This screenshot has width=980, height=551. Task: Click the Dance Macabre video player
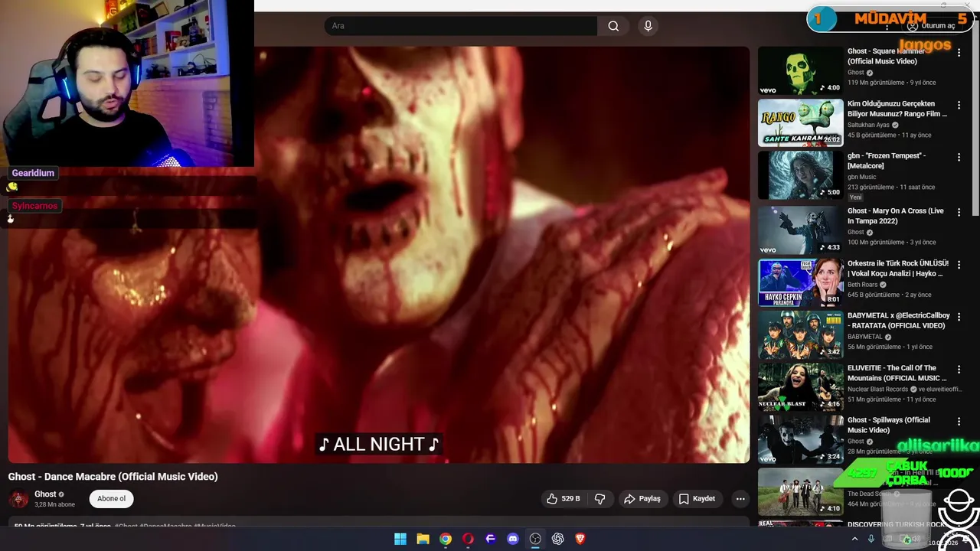tap(379, 255)
